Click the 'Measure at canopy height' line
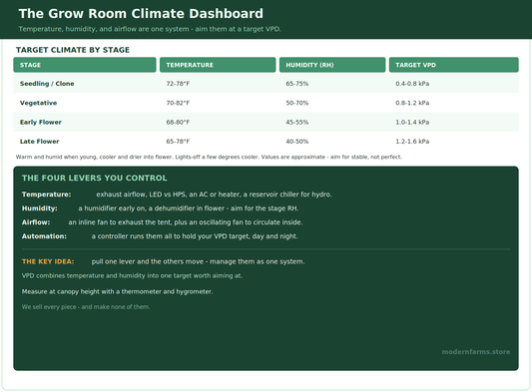The height and width of the screenshot is (392, 532). [x=117, y=291]
